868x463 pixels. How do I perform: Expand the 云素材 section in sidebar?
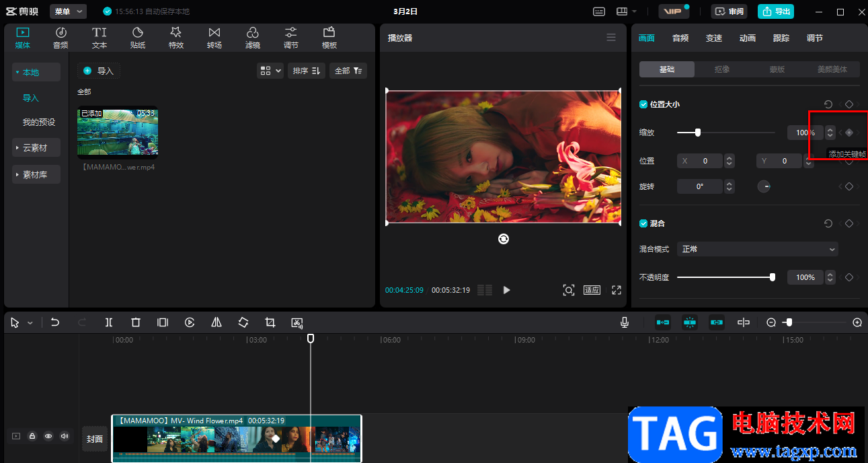pos(36,148)
